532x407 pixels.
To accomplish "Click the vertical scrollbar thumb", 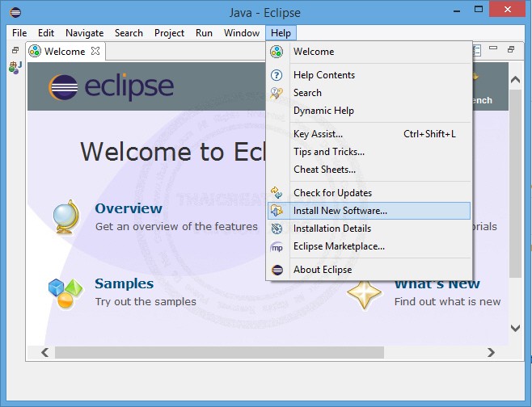I will point(515,183).
